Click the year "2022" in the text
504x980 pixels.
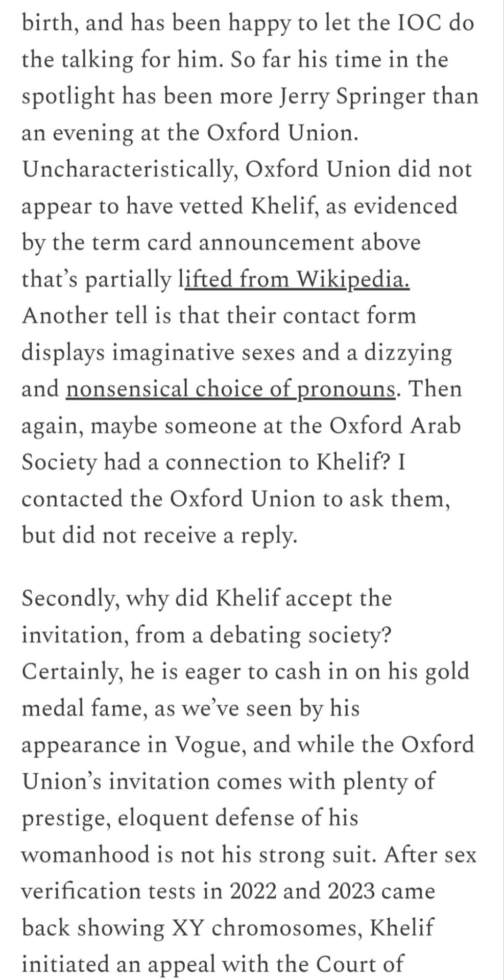pos(253,892)
